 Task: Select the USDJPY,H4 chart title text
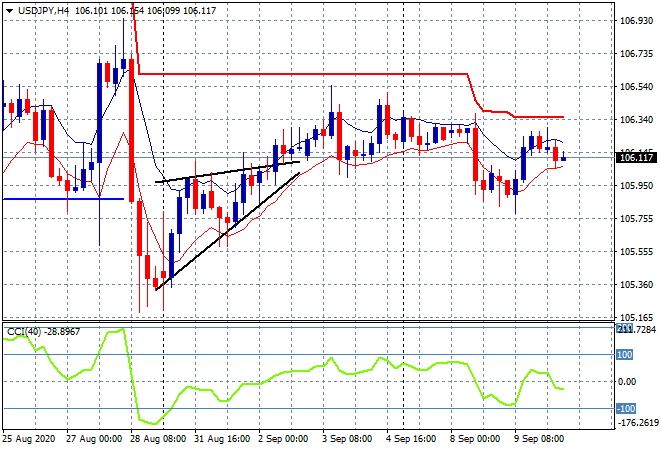coord(43,11)
